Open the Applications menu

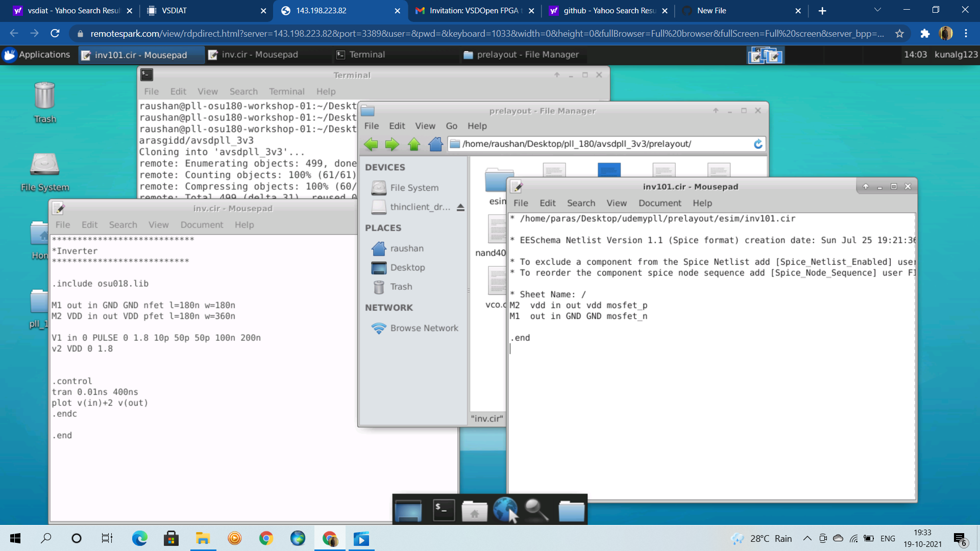[x=37, y=55]
